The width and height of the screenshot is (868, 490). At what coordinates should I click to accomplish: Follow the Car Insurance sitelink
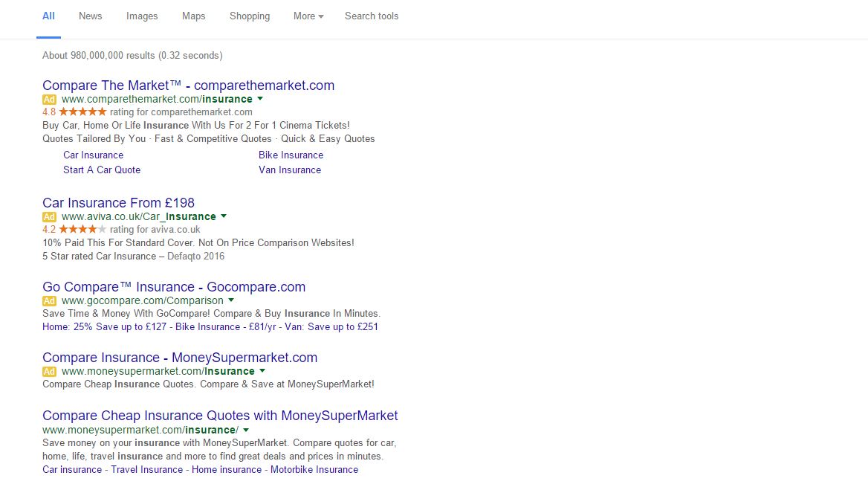[93, 155]
